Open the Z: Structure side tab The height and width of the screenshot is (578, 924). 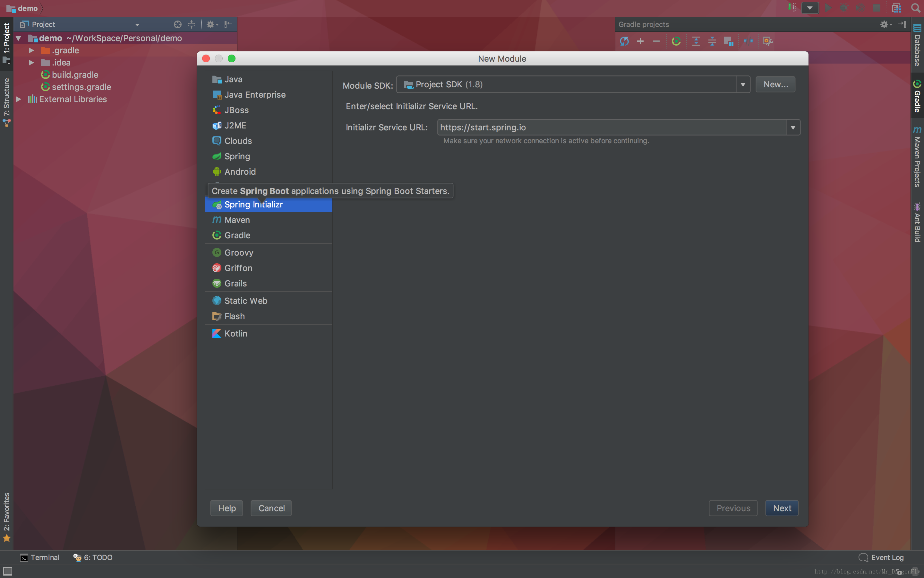click(6, 102)
